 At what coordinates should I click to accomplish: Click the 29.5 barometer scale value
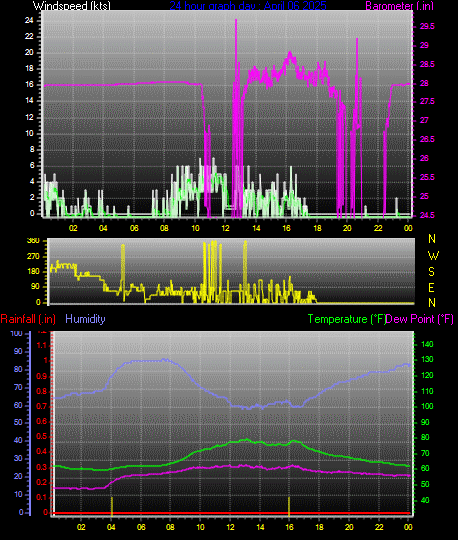(427, 27)
